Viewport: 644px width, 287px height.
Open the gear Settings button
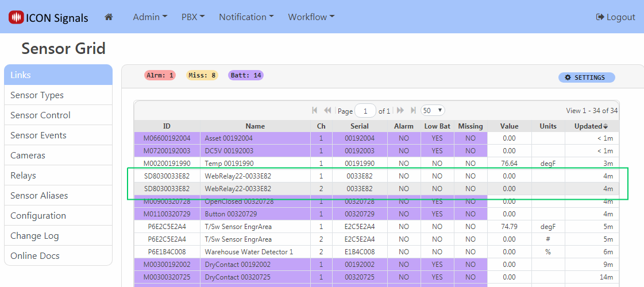coord(586,77)
